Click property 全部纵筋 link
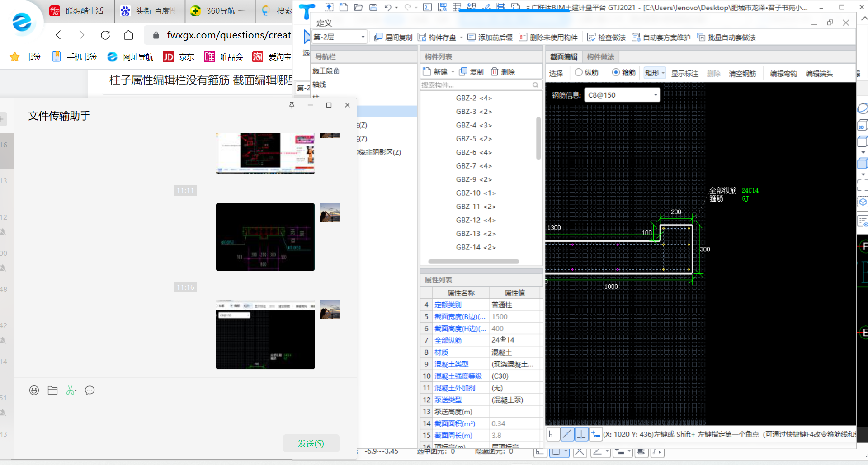Viewport: 868px width, 465px height. pyautogui.click(x=448, y=340)
